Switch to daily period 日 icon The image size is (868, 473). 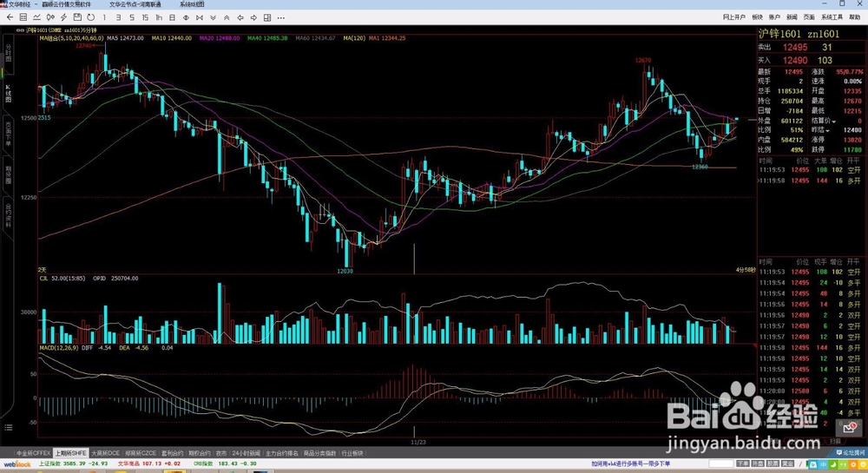point(172,17)
